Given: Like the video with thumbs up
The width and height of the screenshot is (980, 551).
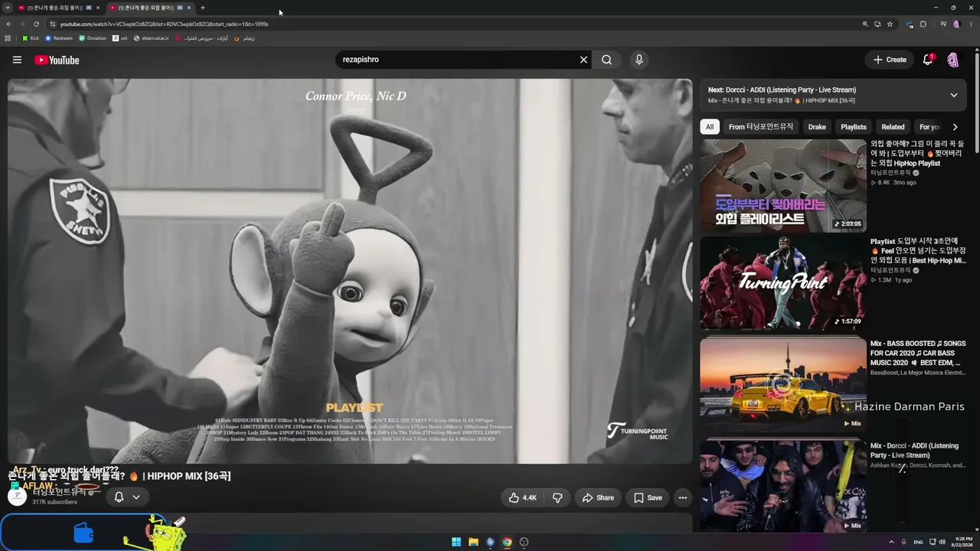Looking at the screenshot, I should click(x=523, y=497).
